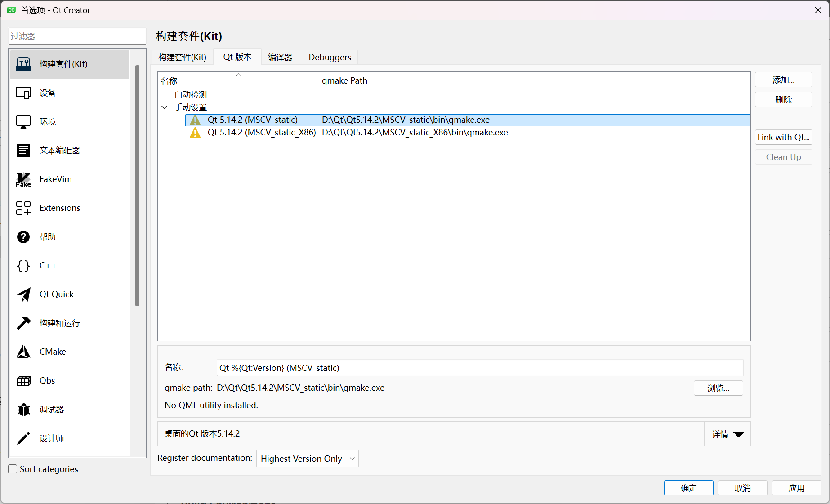Image resolution: width=830 pixels, height=504 pixels.
Task: Click the Qt Creator logo in title bar
Action: coord(11,10)
